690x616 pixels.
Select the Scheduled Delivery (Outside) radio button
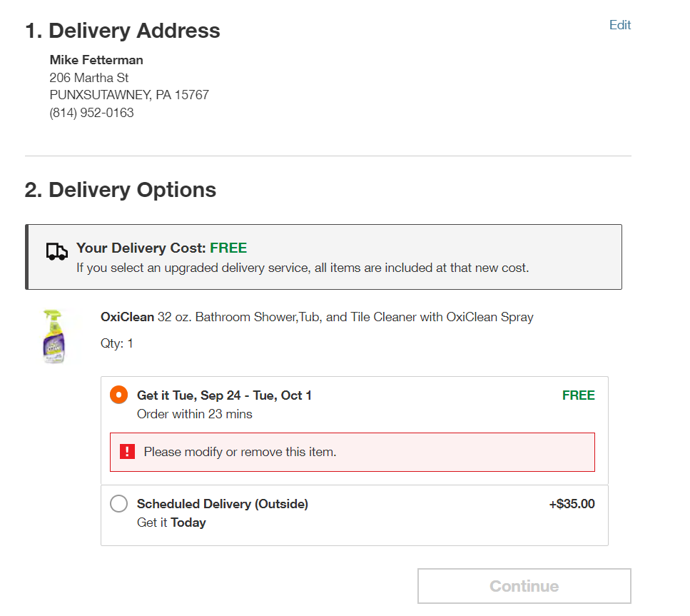click(x=119, y=503)
